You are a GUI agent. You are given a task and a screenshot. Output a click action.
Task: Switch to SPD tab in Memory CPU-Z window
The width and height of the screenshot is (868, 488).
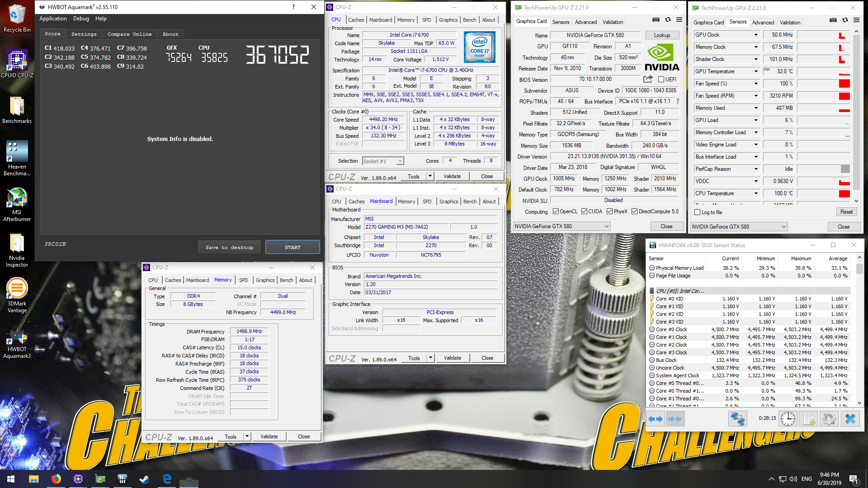243,280
